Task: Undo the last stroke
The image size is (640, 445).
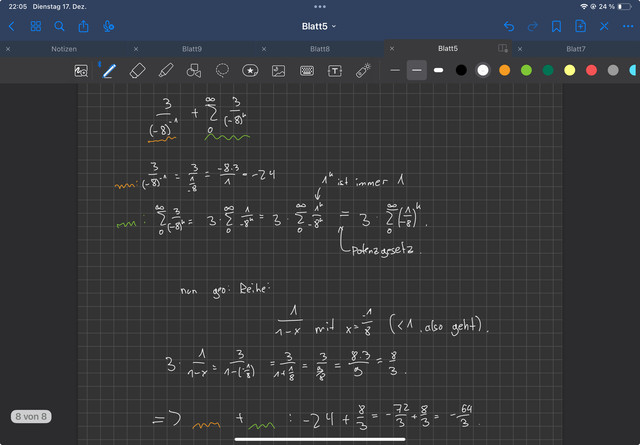Action: 509,27
